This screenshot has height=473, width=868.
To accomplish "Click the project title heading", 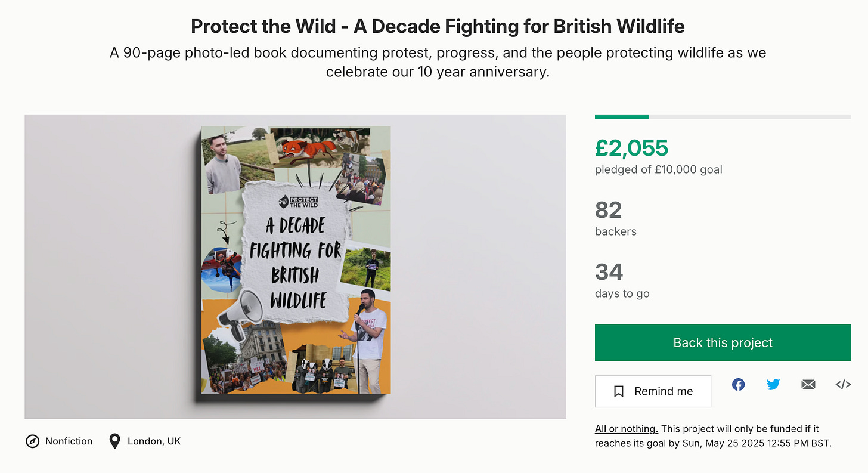I will point(438,26).
